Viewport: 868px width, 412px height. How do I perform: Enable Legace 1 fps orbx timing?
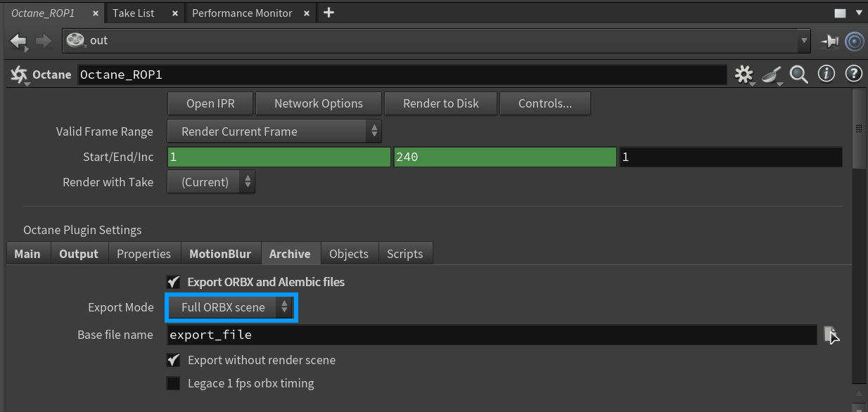click(173, 384)
